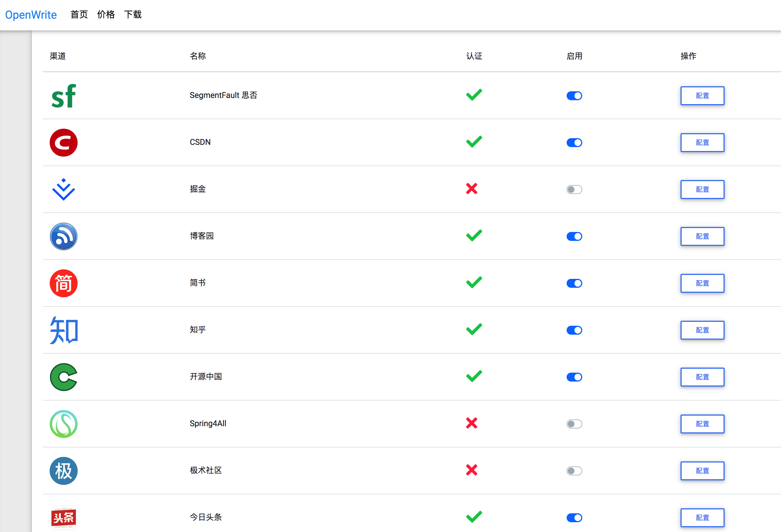
Task: Turn off the 知乎 channel toggle
Action: [574, 330]
